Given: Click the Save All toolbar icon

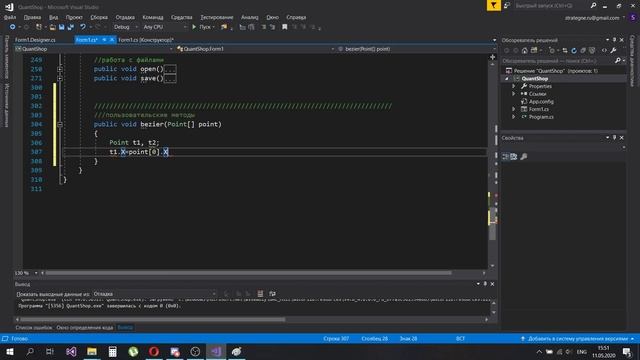Looking at the screenshot, I should point(71,27).
